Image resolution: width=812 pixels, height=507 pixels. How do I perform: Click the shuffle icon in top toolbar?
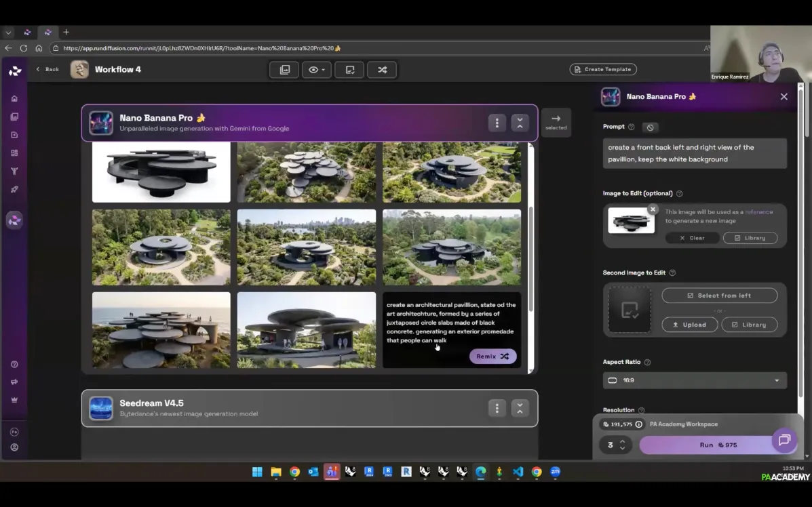pos(382,70)
